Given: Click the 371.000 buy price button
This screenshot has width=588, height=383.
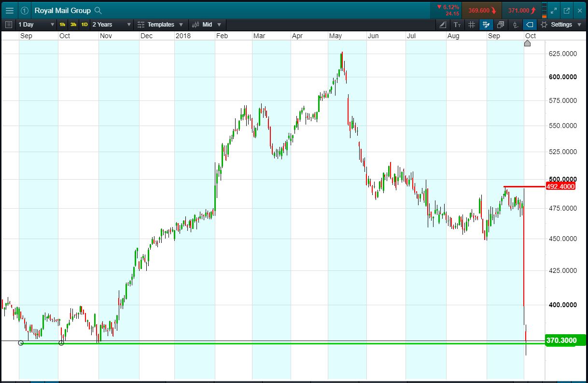Looking at the screenshot, I should click(522, 10).
